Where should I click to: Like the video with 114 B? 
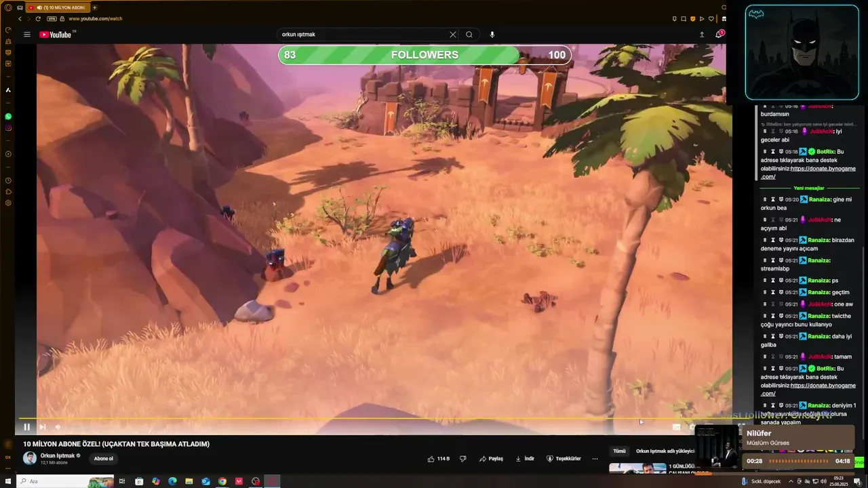coord(439,459)
